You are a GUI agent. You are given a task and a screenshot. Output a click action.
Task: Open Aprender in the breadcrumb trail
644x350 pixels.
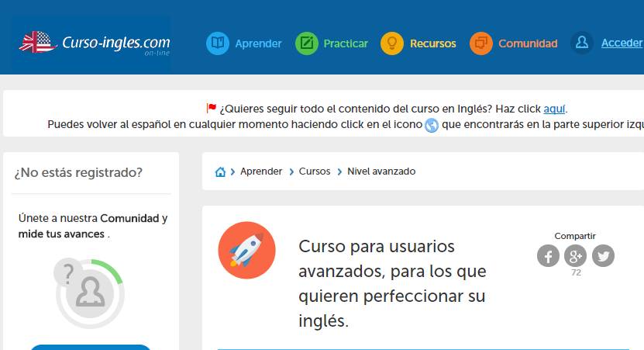click(261, 172)
